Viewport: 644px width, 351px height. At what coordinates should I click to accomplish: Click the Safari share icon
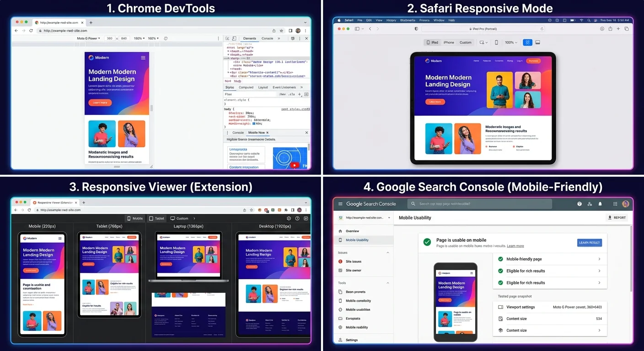[x=610, y=29]
